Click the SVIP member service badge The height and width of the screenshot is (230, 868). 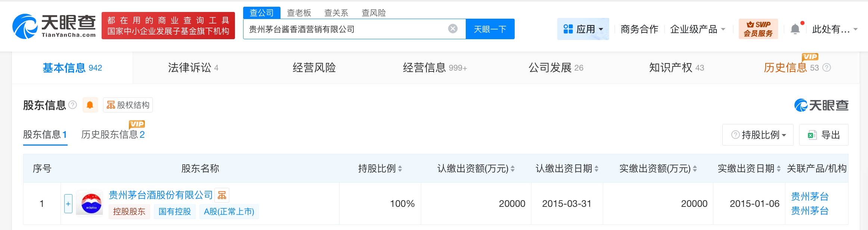758,29
